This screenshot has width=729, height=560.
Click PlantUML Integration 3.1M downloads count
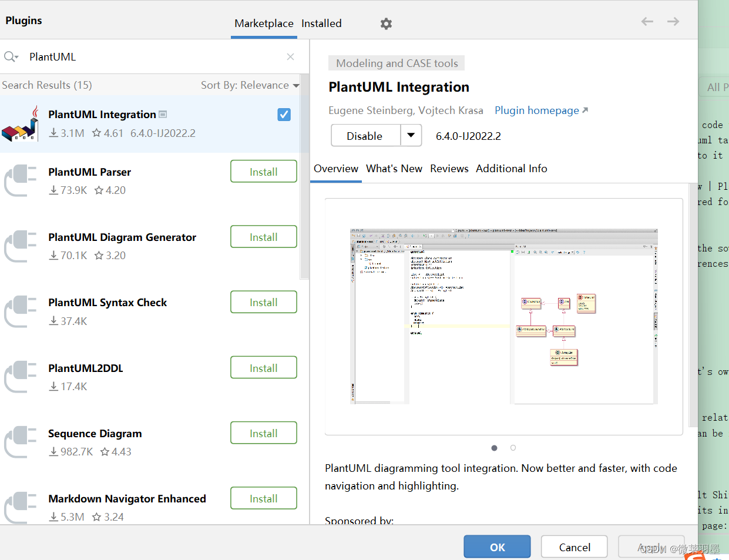[66, 133]
